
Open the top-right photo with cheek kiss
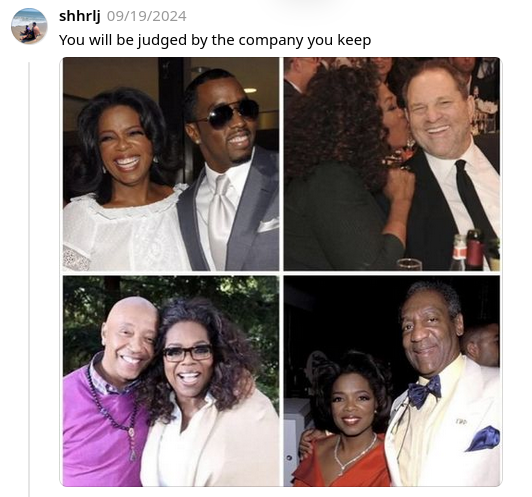392,164
